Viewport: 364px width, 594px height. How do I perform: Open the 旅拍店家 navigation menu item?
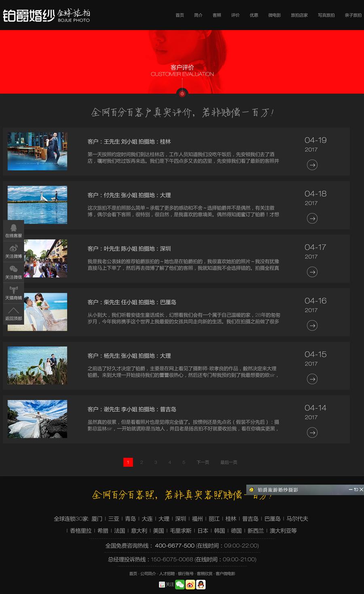[299, 15]
